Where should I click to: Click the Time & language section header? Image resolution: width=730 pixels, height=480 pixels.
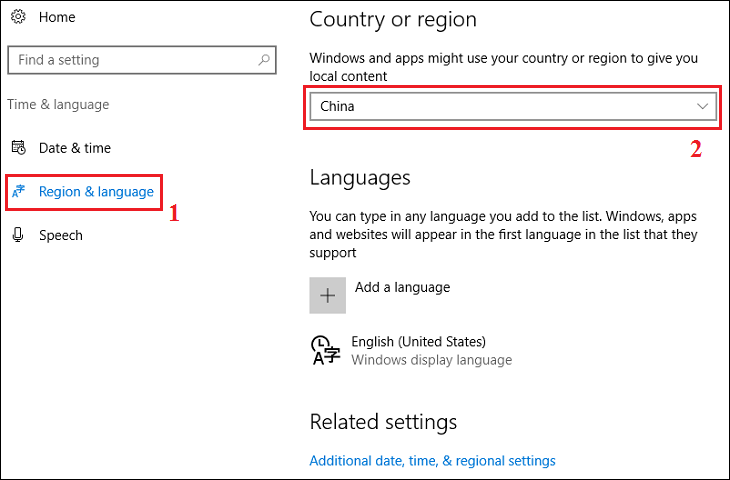click(x=58, y=104)
